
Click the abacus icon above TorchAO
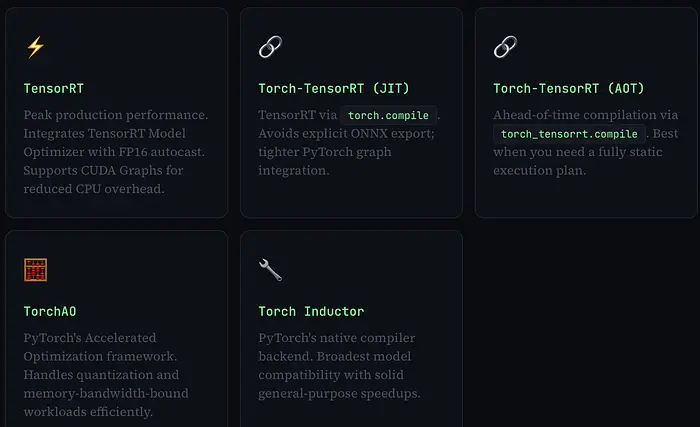pyautogui.click(x=35, y=270)
